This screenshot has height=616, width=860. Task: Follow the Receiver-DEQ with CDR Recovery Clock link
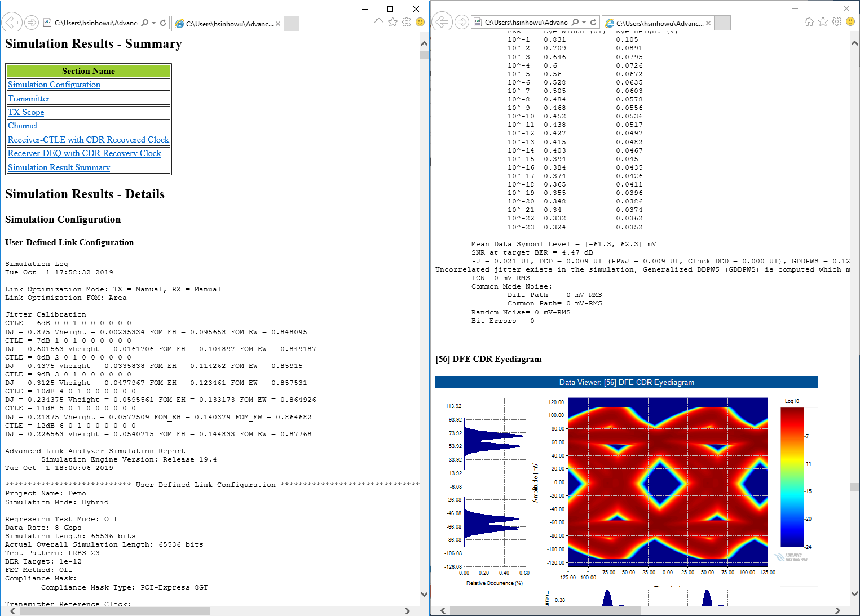click(85, 153)
